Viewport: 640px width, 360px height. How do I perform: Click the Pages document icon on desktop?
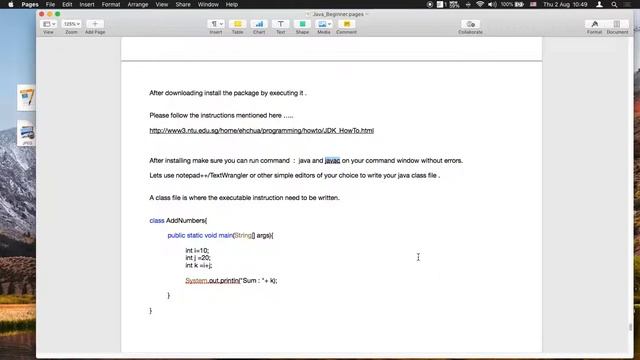click(x=27, y=98)
